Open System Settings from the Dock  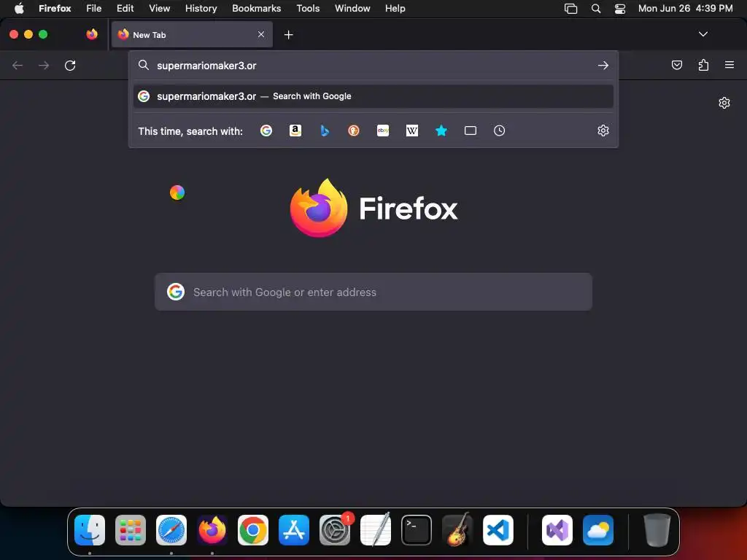point(334,529)
